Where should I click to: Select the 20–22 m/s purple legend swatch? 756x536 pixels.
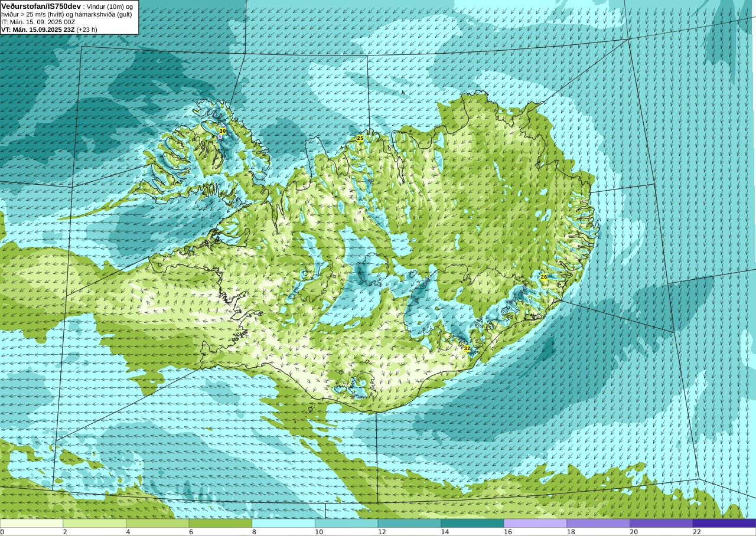click(661, 523)
